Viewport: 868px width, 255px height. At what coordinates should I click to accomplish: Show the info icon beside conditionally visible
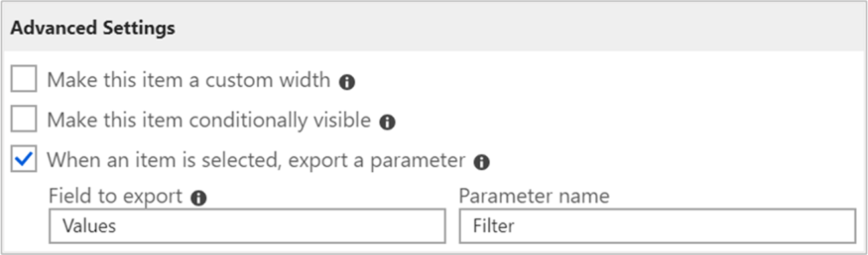tap(387, 122)
